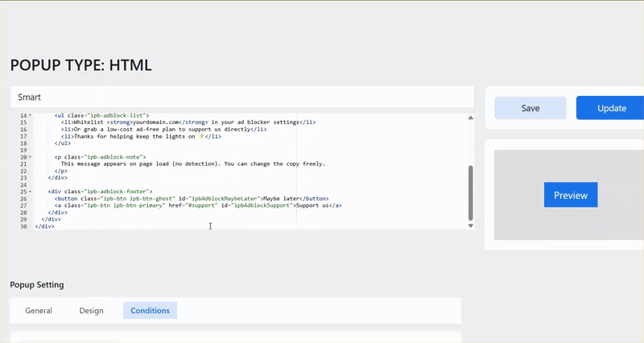This screenshot has height=343, width=644.
Task: Click the ipb-adblock-note paragraph tag on line 20
Action: point(100,157)
